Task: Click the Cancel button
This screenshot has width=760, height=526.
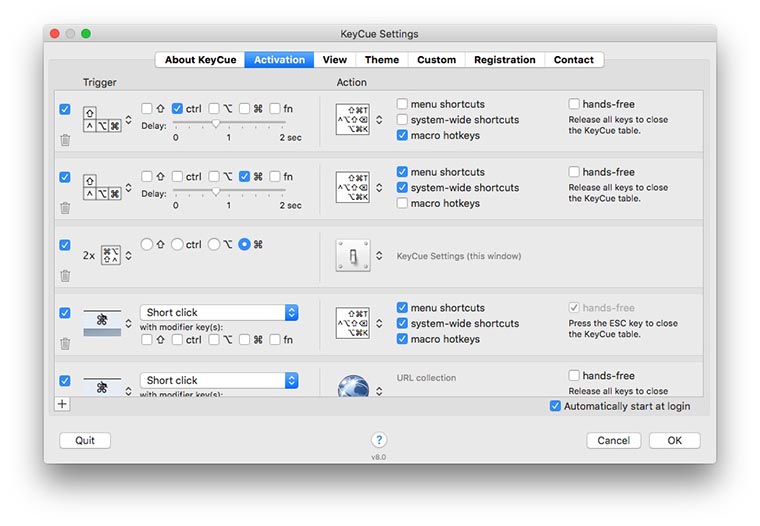Action: tap(614, 440)
